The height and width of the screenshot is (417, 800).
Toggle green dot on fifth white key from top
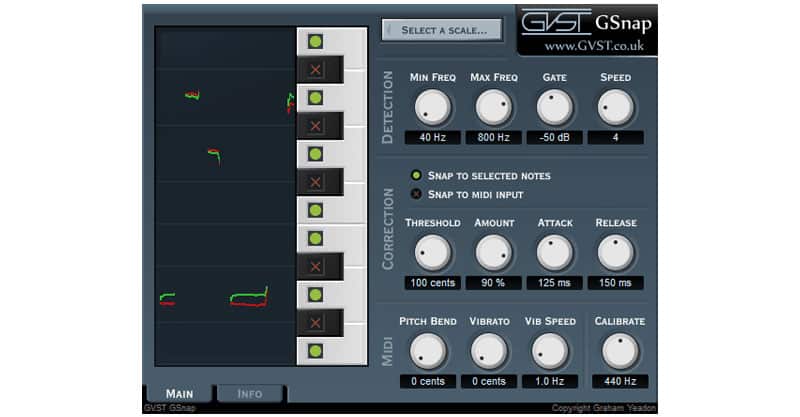(x=315, y=238)
